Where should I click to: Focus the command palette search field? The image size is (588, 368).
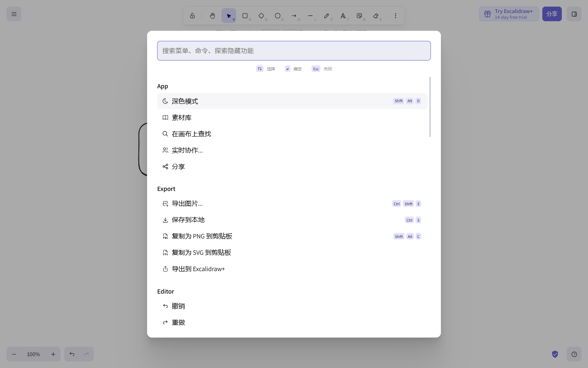pyautogui.click(x=294, y=51)
